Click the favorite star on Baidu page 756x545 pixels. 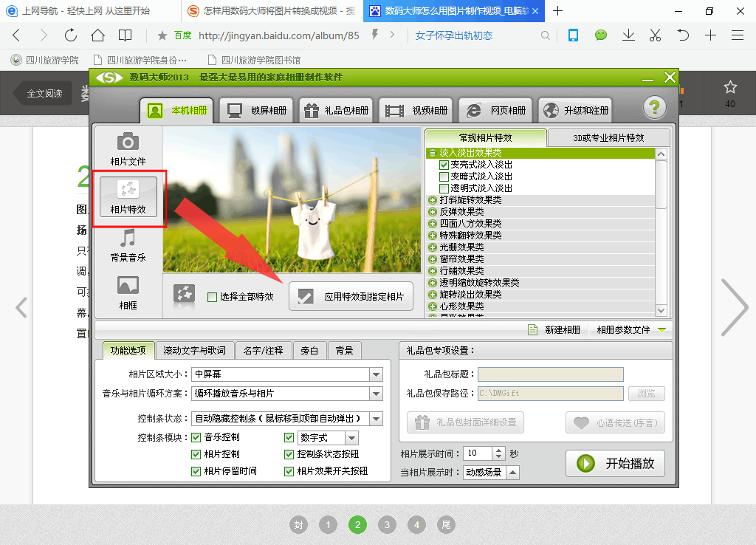(730, 87)
